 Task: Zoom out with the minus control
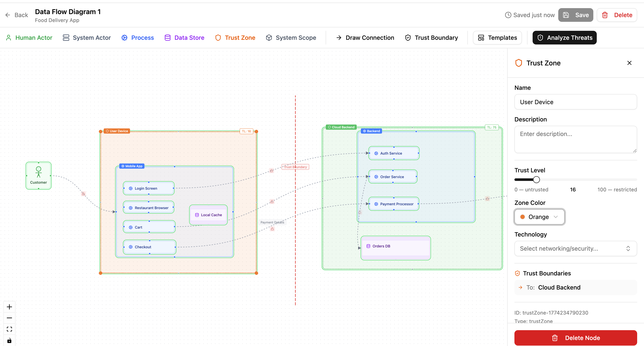(x=9, y=318)
